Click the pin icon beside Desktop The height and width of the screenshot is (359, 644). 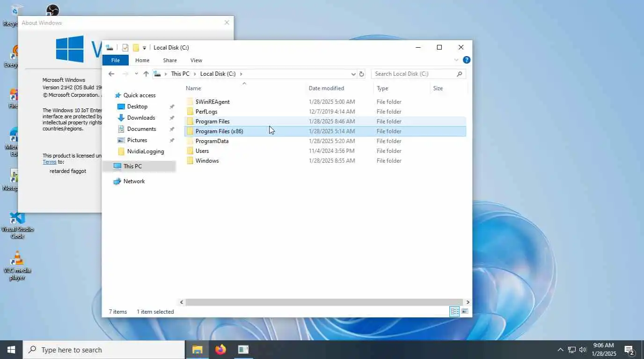[x=172, y=107]
